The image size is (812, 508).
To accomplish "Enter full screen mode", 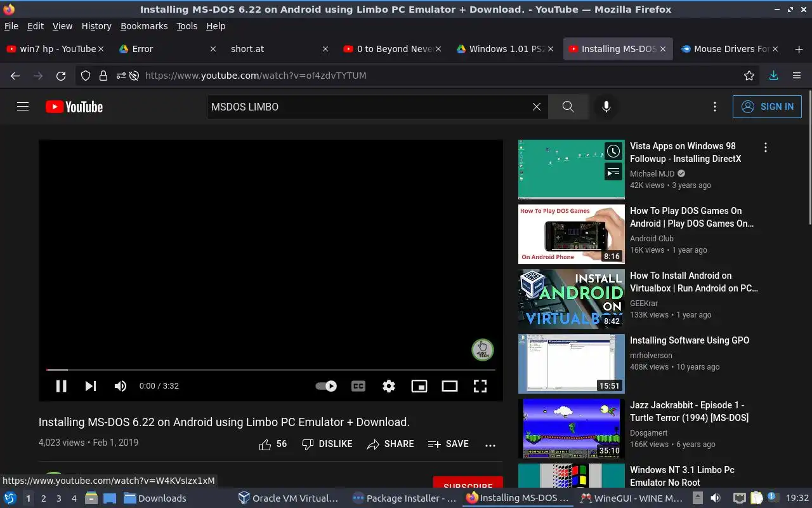I will point(480,386).
